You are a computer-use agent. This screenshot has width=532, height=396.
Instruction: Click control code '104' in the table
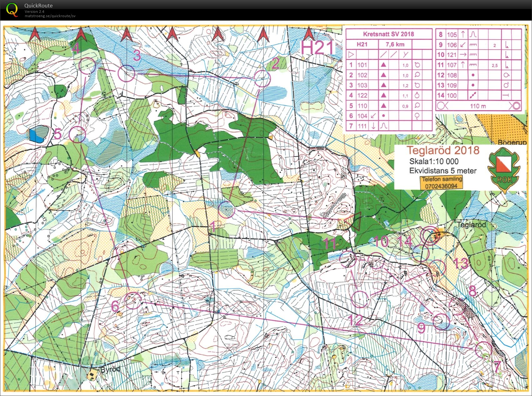click(x=362, y=116)
